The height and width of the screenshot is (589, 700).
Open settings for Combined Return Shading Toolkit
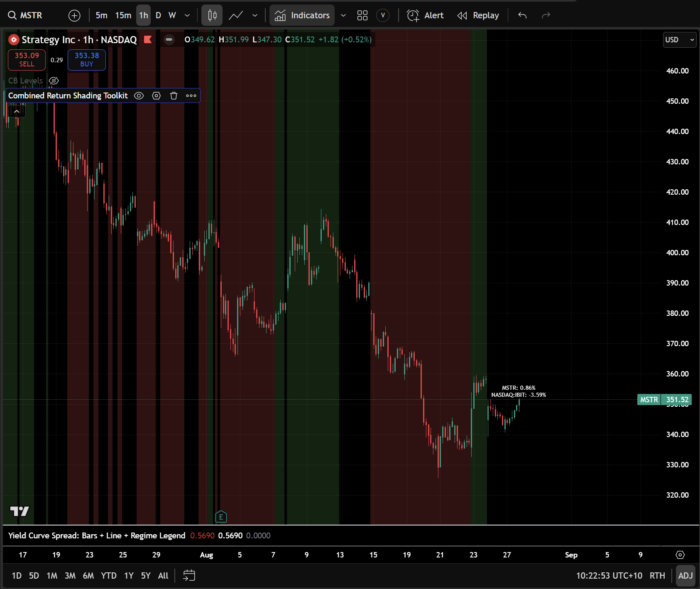pos(156,95)
